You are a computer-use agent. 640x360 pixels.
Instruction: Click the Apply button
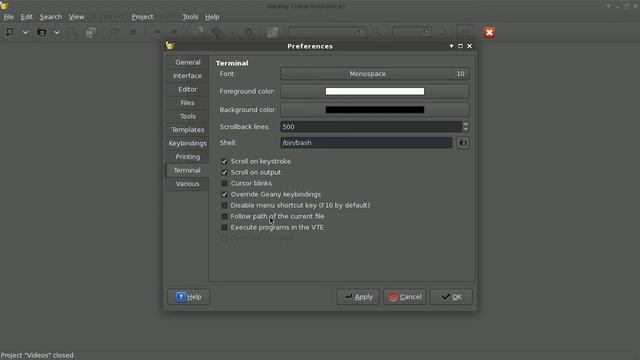coord(358,297)
